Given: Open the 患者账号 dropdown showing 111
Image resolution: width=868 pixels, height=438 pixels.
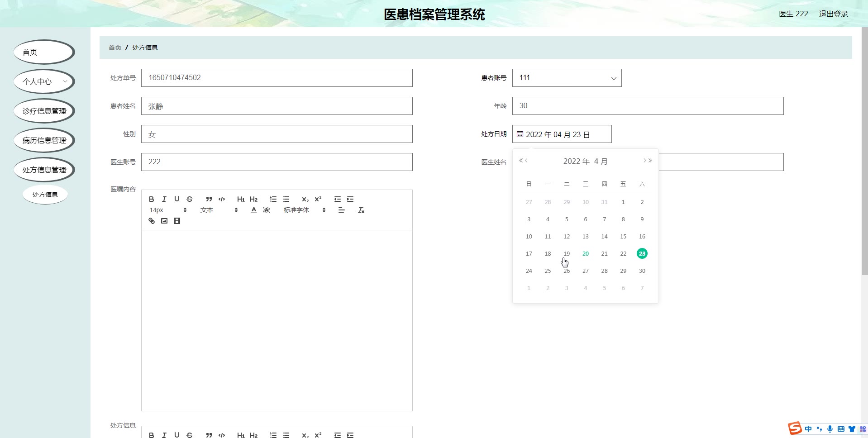Looking at the screenshot, I should pyautogui.click(x=567, y=78).
